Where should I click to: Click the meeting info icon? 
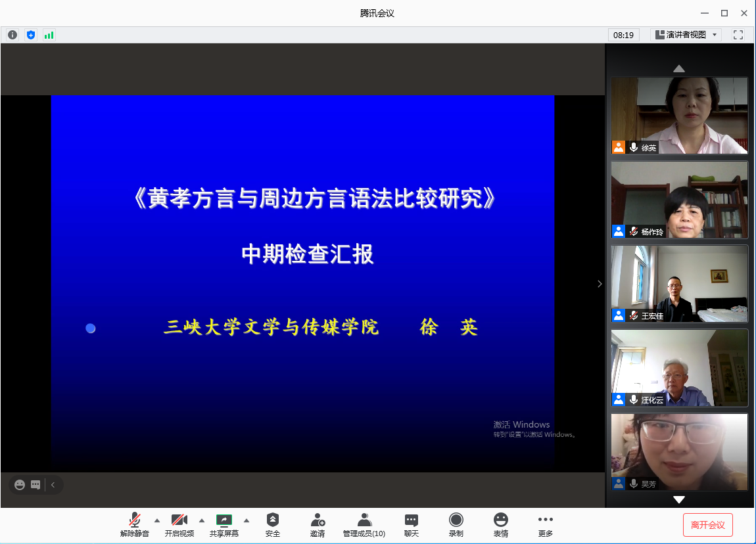tap(12, 35)
